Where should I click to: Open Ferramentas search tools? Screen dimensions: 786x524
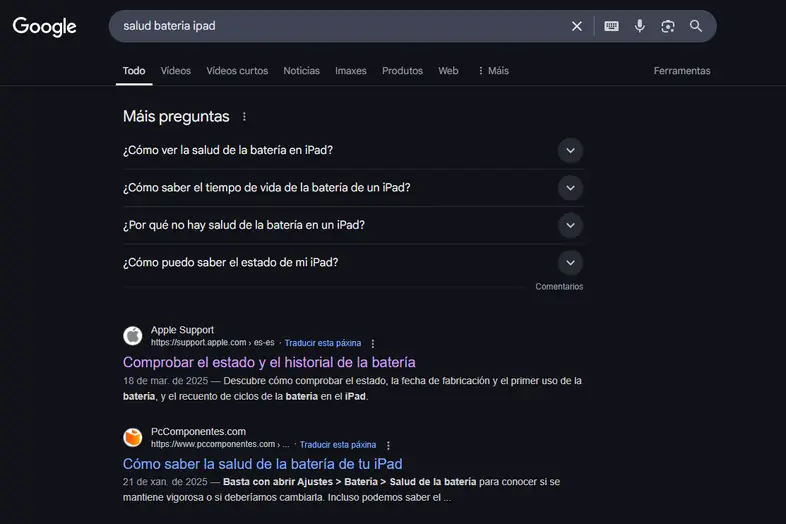[682, 71]
